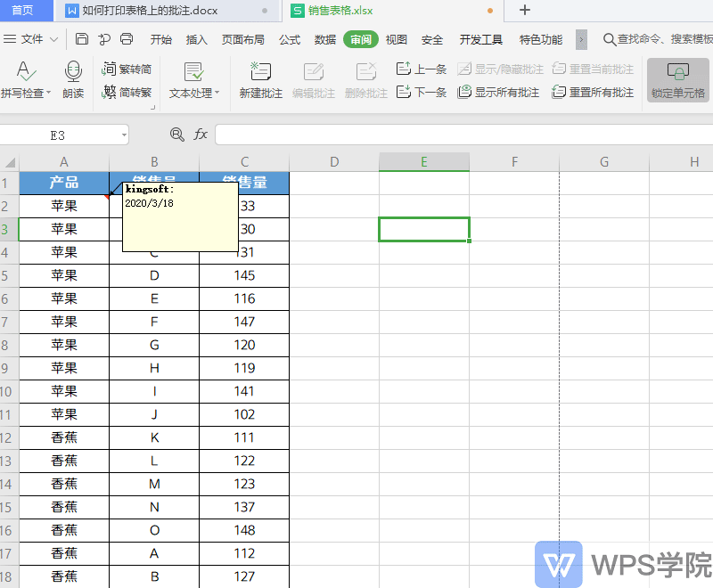
Task: Click 重置当前批注 reset current comment
Action: (593, 69)
